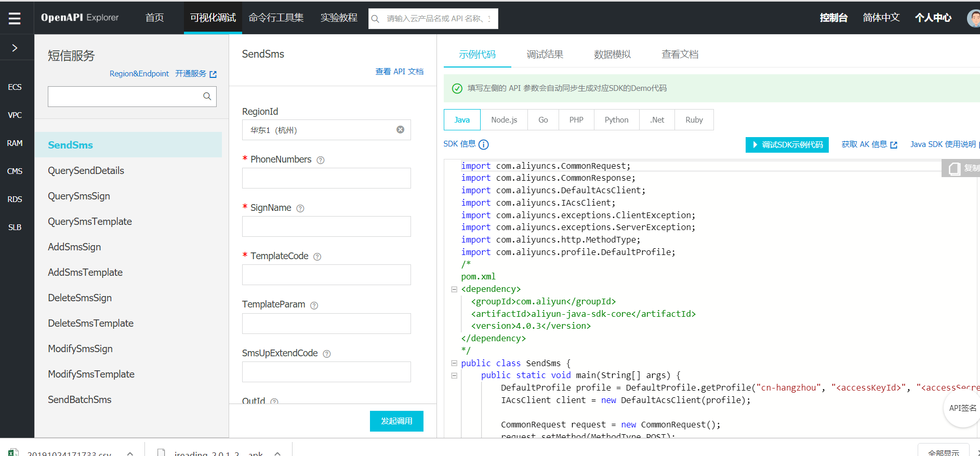The image size is (980, 456).
Task: Click the TemplateCode input field
Action: point(326,275)
